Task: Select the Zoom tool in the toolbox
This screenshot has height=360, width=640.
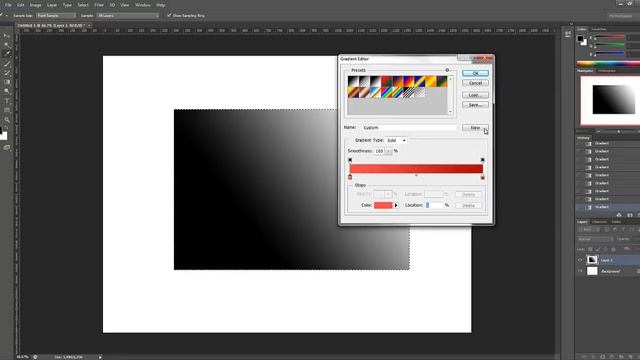Action: [7, 120]
